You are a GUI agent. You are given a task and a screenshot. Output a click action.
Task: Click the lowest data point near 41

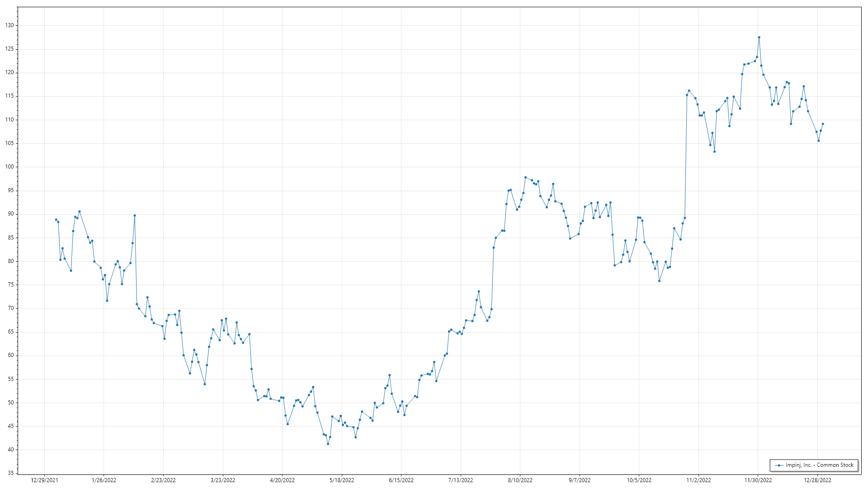[x=328, y=444]
